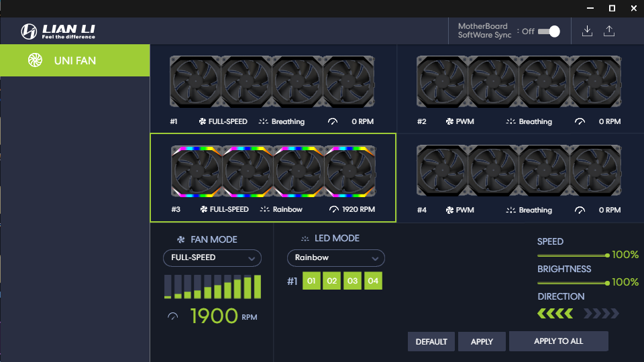Click the speedometer icon for group #4

pos(580,210)
